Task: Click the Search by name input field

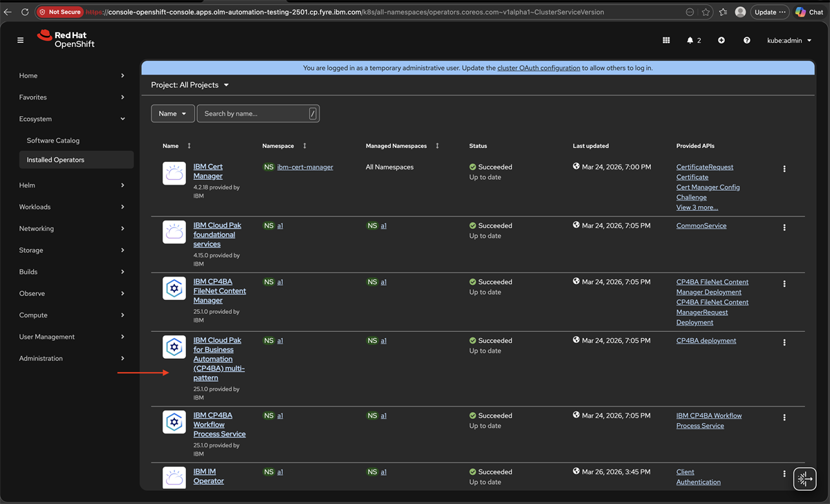Action: (x=258, y=113)
